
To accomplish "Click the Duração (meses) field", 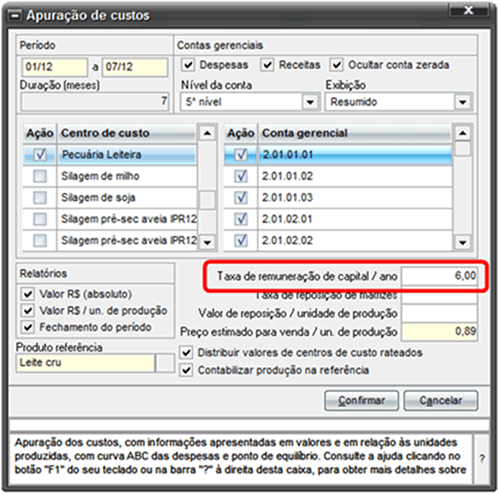I will [95, 101].
